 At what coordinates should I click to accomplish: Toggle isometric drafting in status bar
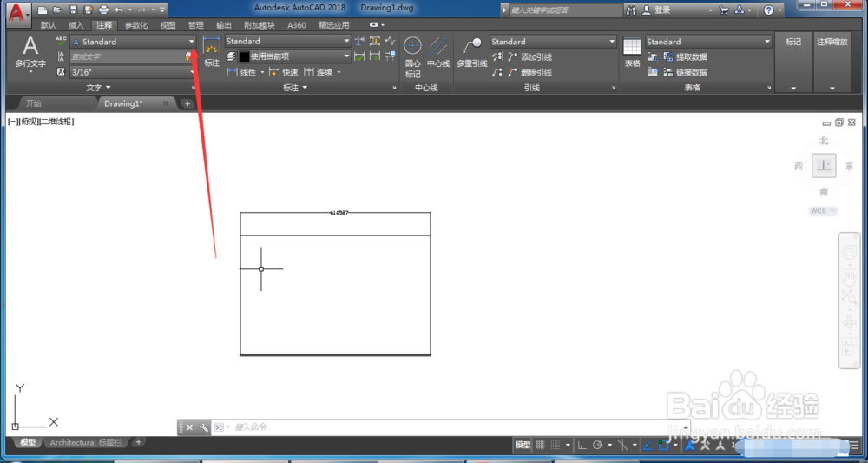(x=622, y=445)
